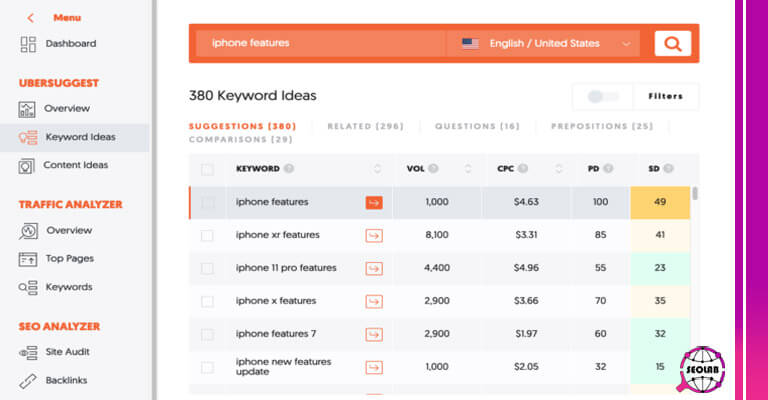The height and width of the screenshot is (400, 768).
Task: Open the Top Pages icon
Action: pos(27,259)
